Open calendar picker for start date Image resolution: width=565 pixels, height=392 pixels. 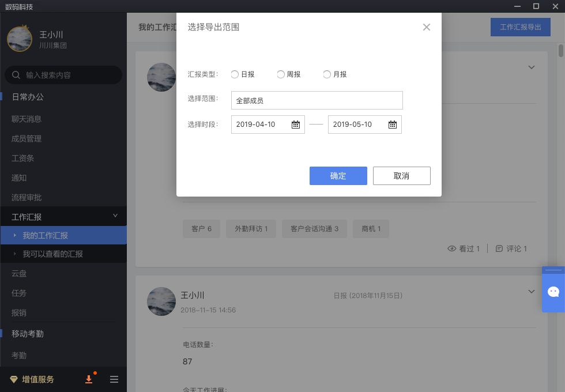tap(295, 125)
